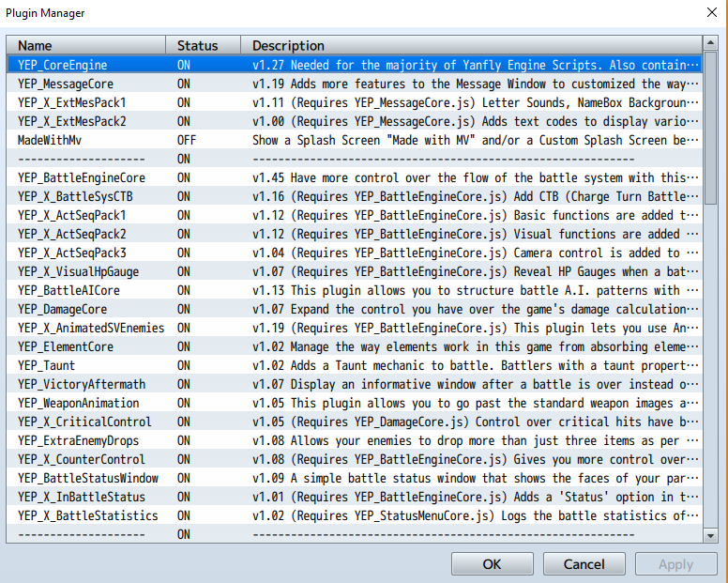
Task: Click the battle A.I. patterns description
Action: click(x=476, y=290)
